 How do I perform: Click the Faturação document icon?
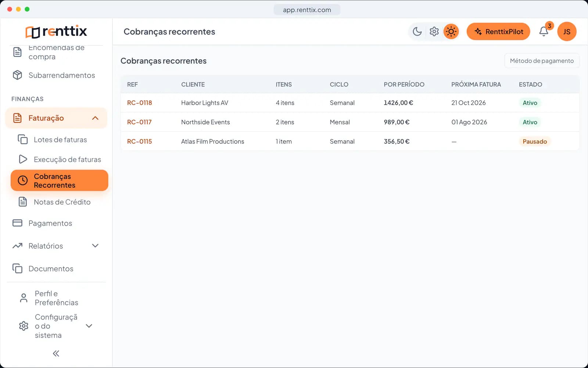(17, 118)
